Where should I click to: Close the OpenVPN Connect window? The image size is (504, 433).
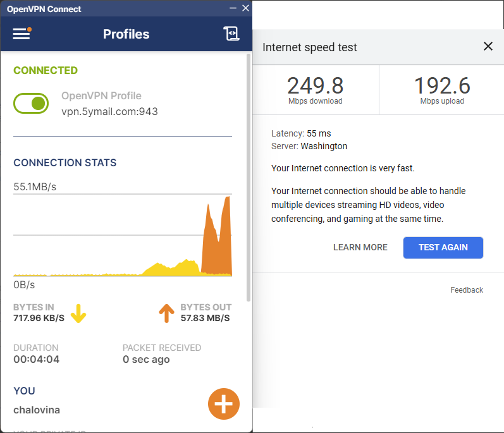pyautogui.click(x=245, y=8)
